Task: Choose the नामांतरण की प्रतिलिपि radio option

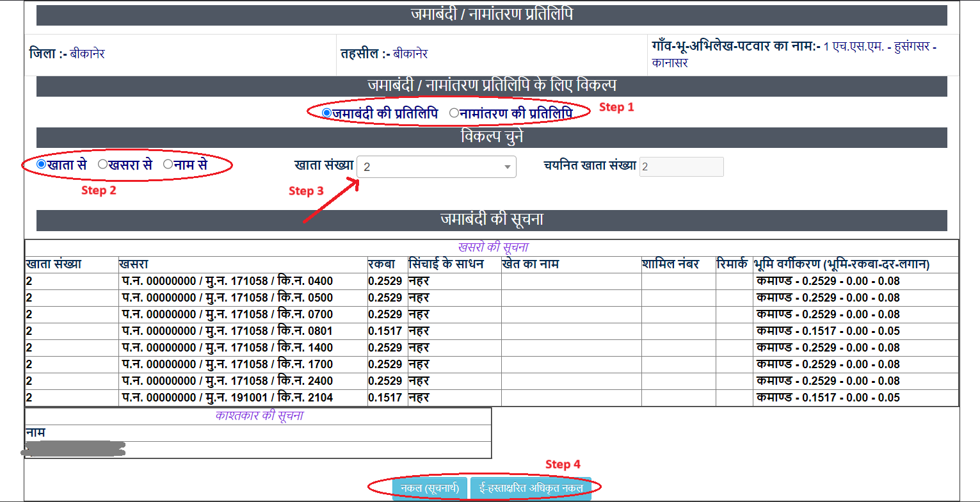Action: click(x=454, y=113)
